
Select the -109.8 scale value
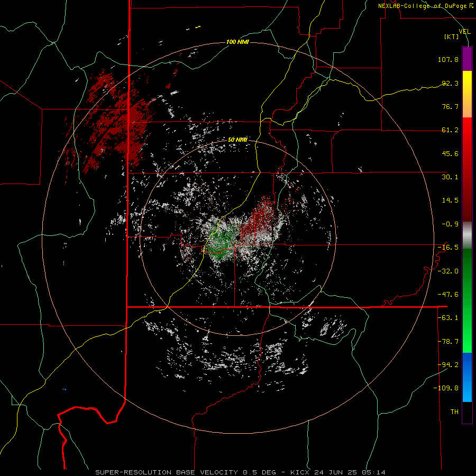point(446,388)
